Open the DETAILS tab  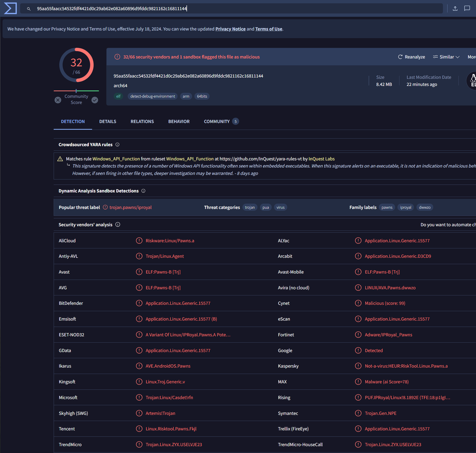(x=108, y=122)
